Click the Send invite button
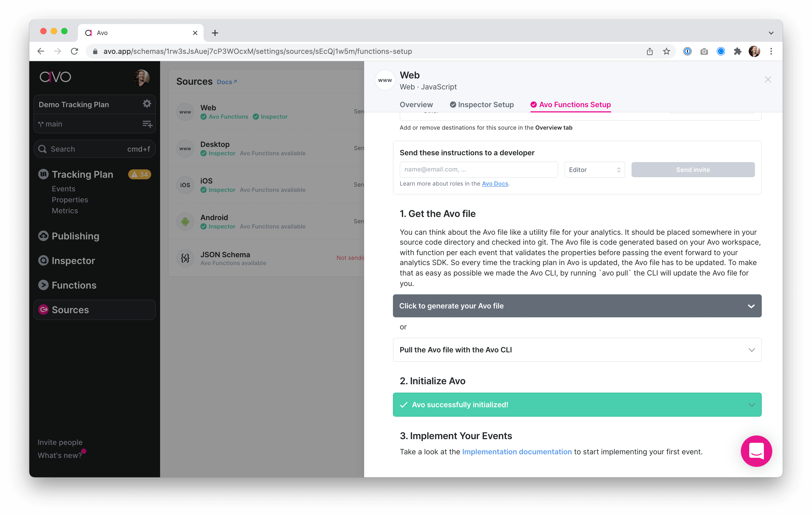The height and width of the screenshot is (516, 812). [x=693, y=170]
